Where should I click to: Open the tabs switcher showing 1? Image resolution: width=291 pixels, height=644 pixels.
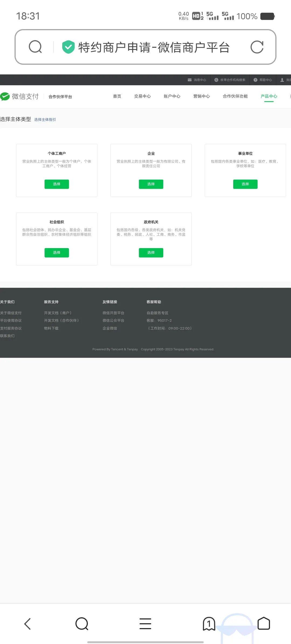(209, 624)
